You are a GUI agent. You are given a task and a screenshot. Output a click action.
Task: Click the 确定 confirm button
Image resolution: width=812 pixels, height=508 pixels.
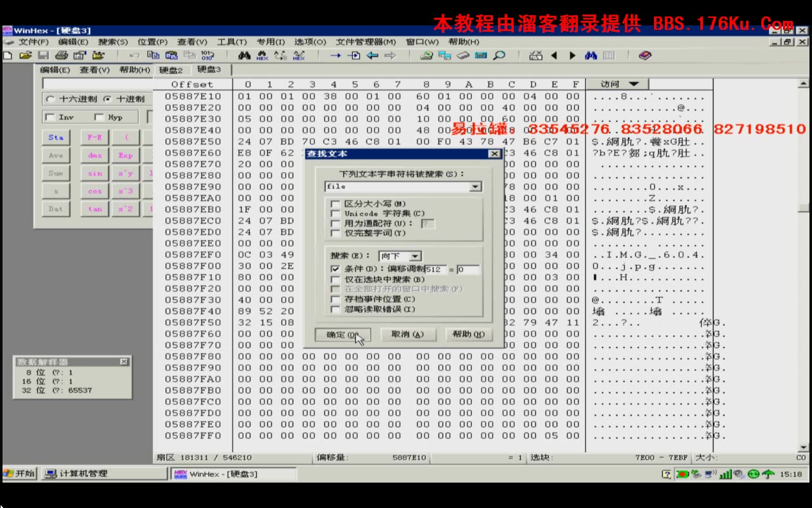(x=343, y=335)
